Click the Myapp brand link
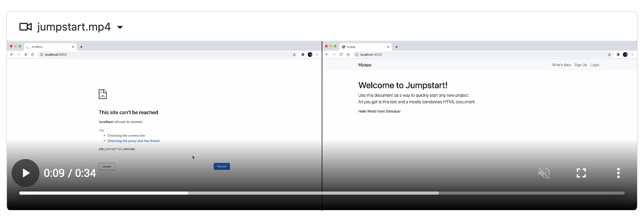644x219 pixels. [365, 65]
